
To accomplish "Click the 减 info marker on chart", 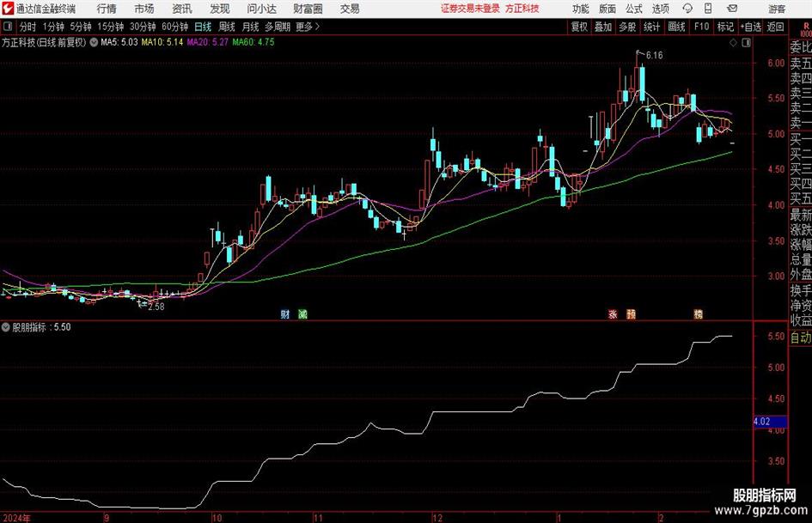I will (303, 313).
